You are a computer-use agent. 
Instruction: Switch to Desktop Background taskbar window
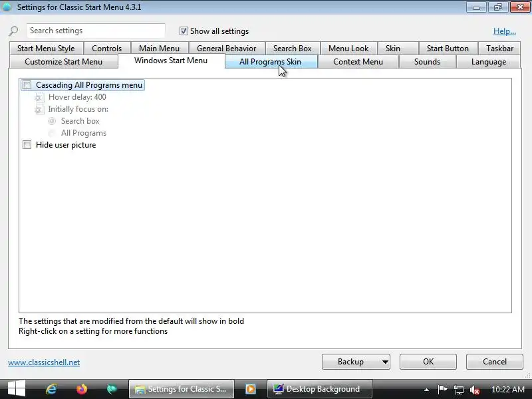320,389
